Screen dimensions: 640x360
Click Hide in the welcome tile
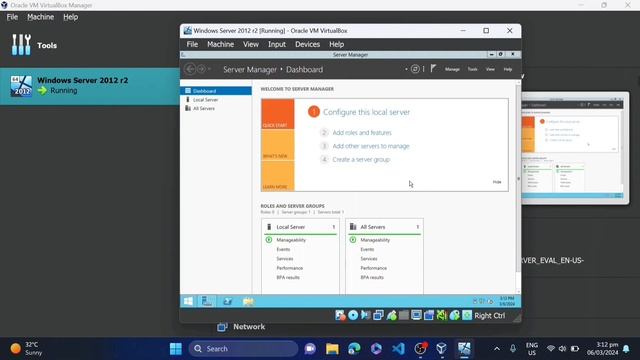point(497,182)
